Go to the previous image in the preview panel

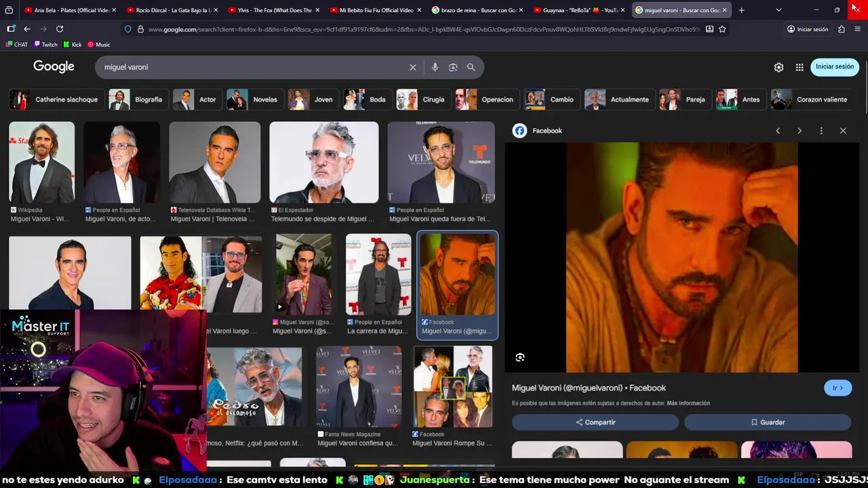(x=778, y=131)
